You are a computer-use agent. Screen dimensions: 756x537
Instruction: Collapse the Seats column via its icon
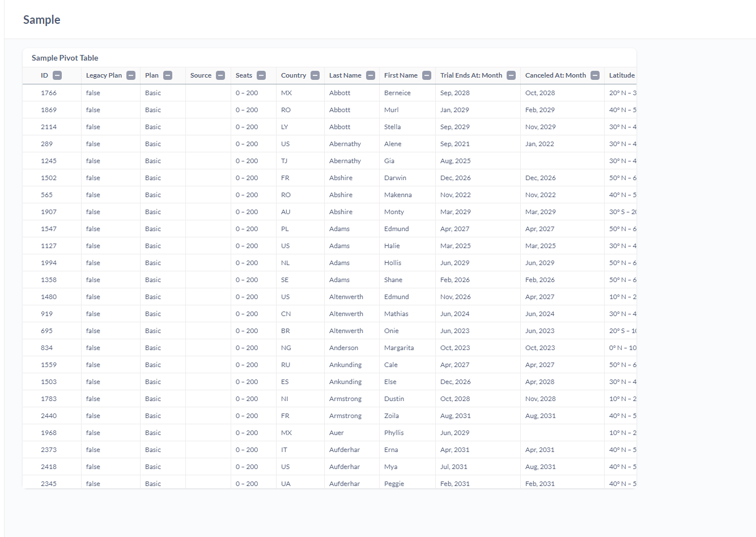[x=261, y=75]
